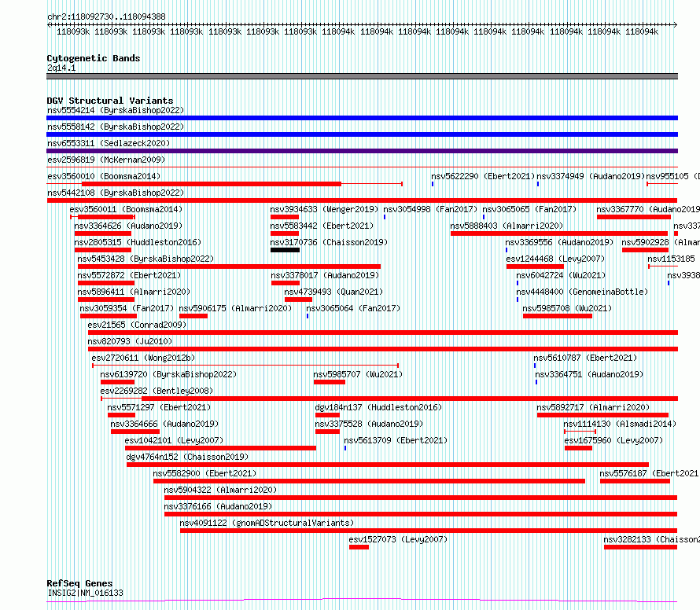Open esv1042101 (Levy2007) label
Image resolution: width=700 pixels, height=610 pixels.
pos(174,440)
